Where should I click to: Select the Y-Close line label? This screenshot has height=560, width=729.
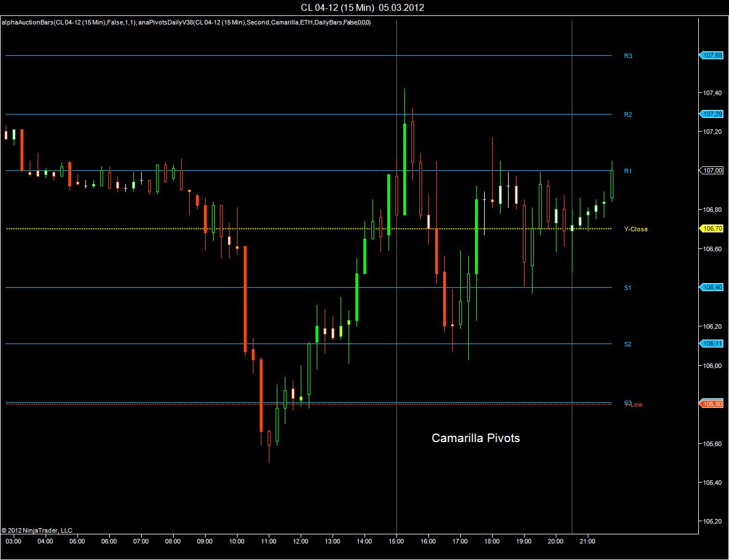(x=636, y=229)
